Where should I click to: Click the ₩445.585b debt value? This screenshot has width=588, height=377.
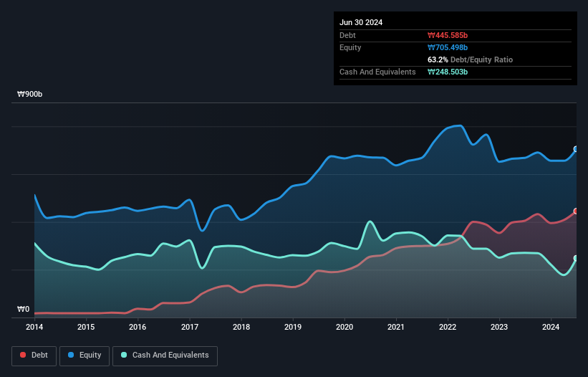point(448,35)
